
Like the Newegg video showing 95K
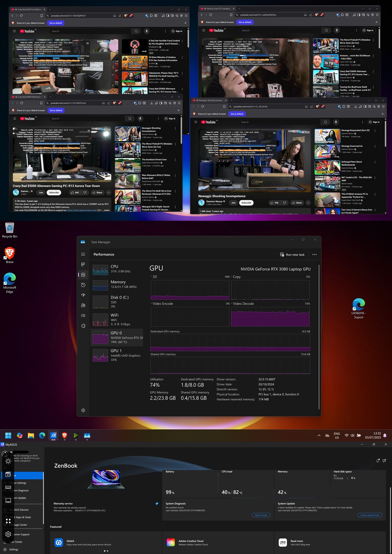[274, 203]
